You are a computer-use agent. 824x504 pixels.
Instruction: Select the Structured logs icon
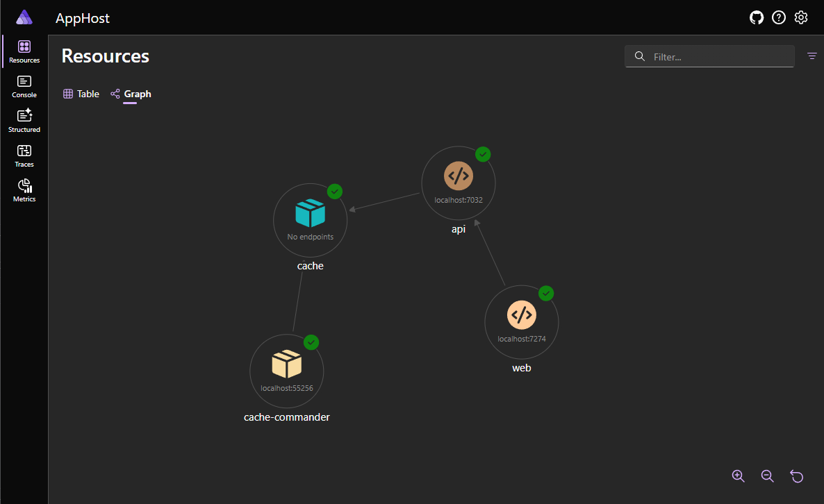[x=24, y=118]
